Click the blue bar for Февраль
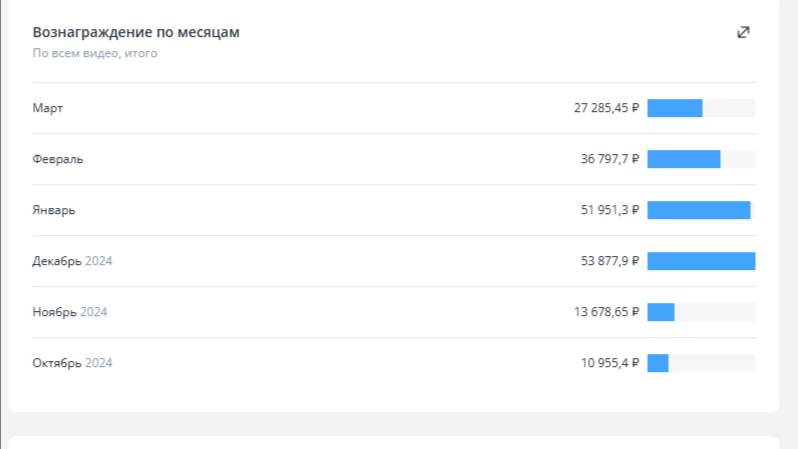Viewport: 798px width, 449px height. click(x=684, y=159)
